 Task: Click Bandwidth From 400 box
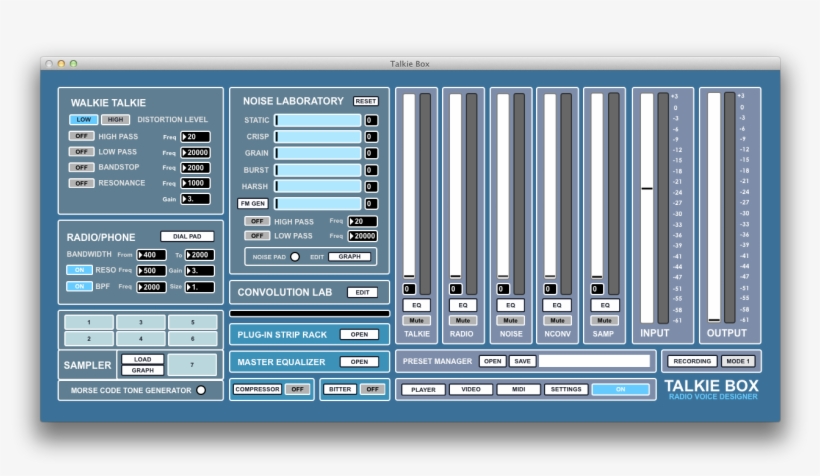(x=151, y=255)
